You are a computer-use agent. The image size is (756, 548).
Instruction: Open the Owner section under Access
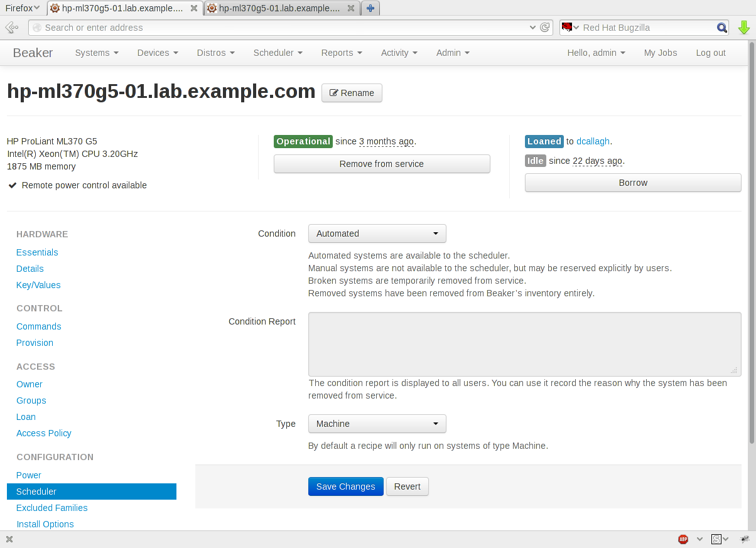click(x=30, y=384)
